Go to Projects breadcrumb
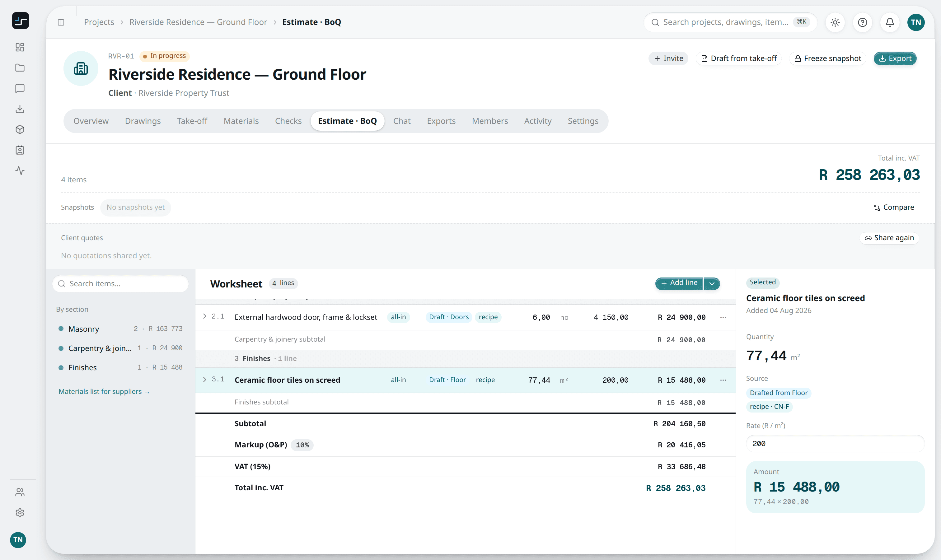941x560 pixels. (99, 22)
